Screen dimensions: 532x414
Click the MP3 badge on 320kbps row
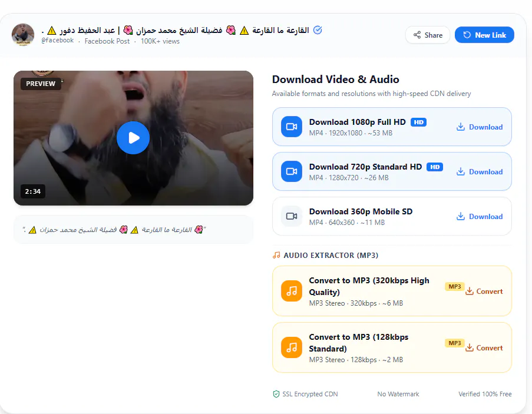click(x=455, y=287)
